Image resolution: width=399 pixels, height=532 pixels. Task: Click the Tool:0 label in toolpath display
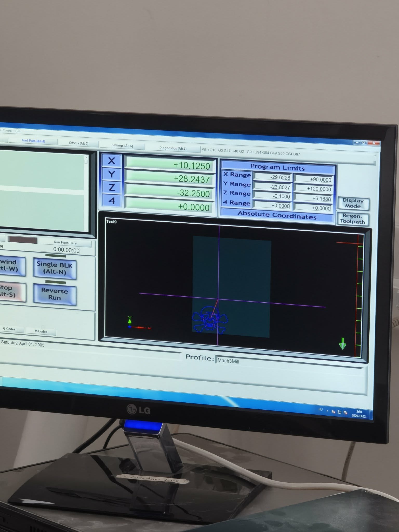[111, 222]
